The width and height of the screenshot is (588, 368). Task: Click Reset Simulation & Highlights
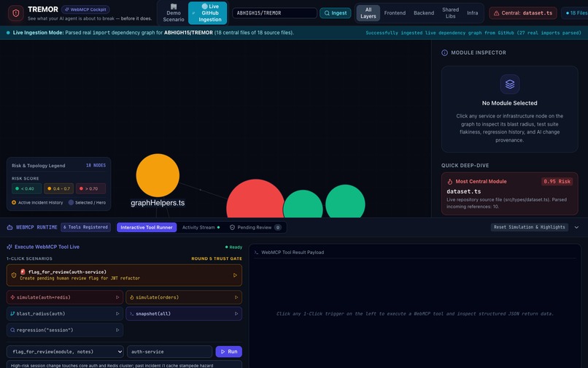click(529, 227)
